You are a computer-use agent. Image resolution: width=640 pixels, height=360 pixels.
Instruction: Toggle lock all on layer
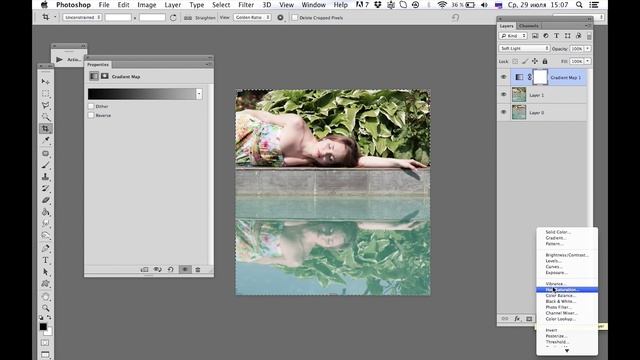pos(545,61)
